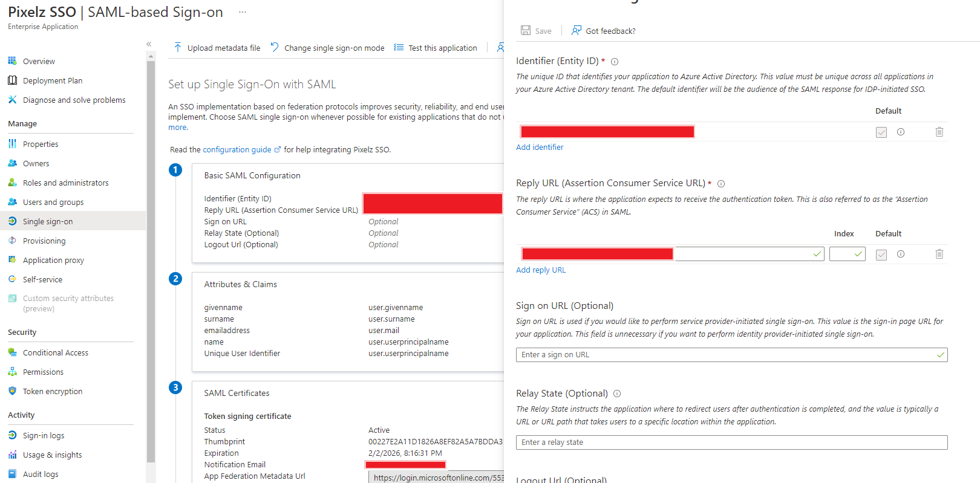980x483 pixels.
Task: Open Single sign-on menu item
Action: coord(73,221)
